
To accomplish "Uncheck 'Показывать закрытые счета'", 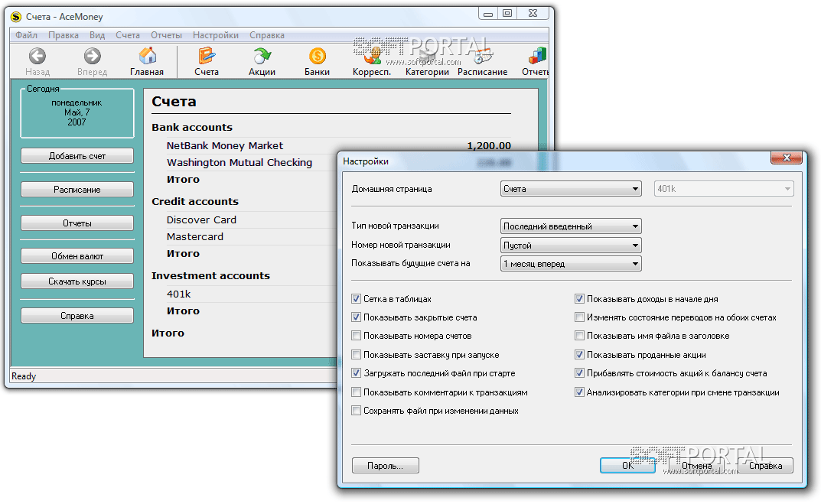I will point(356,317).
